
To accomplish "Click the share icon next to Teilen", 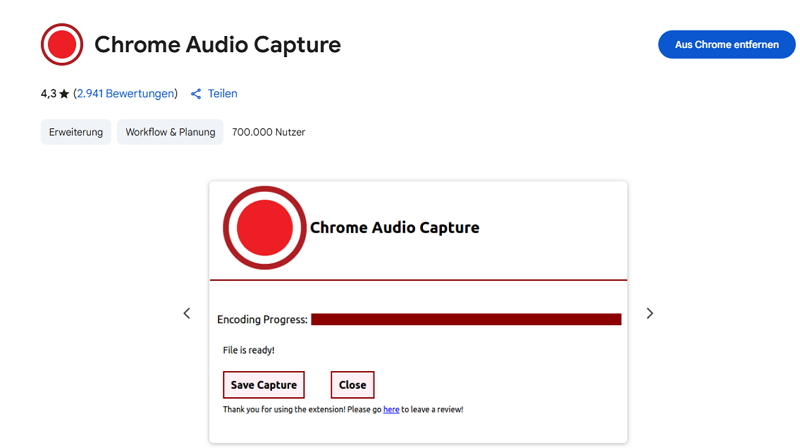I will click(196, 94).
